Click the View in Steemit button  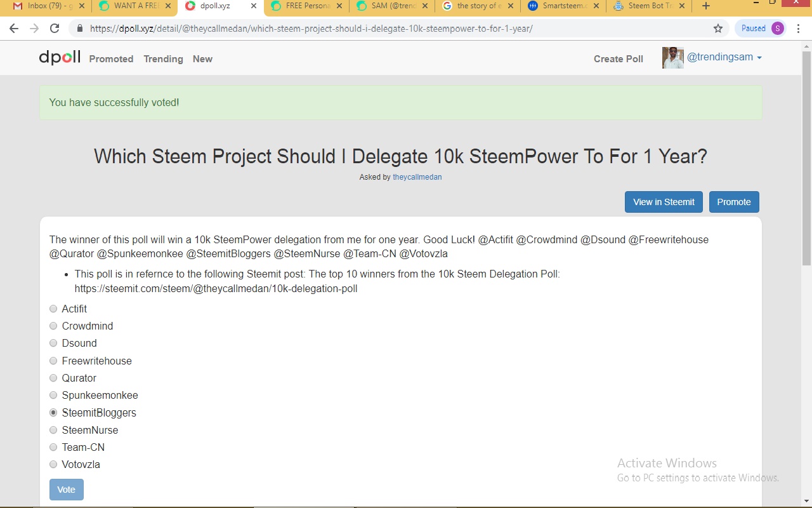(664, 202)
